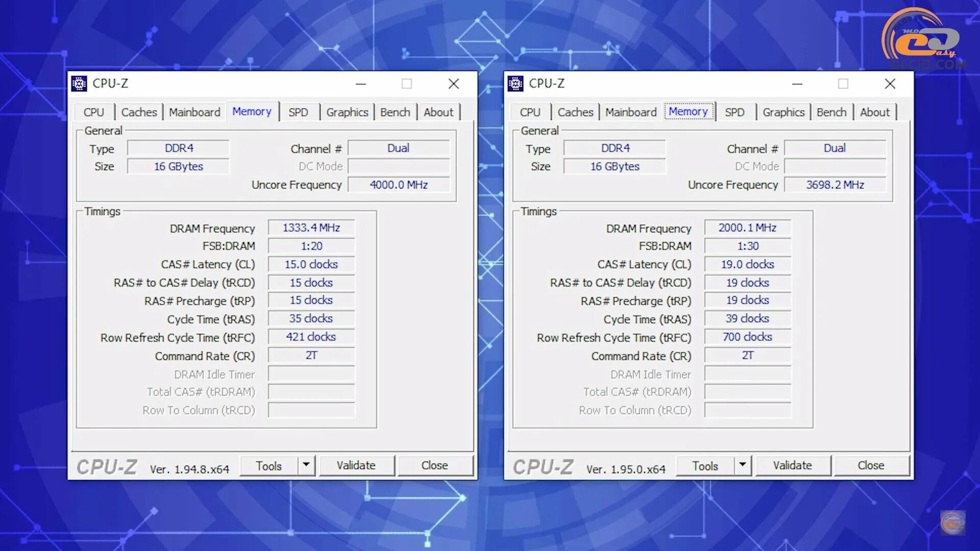
Task: Switch to Mainboard tab in right window
Action: [631, 112]
